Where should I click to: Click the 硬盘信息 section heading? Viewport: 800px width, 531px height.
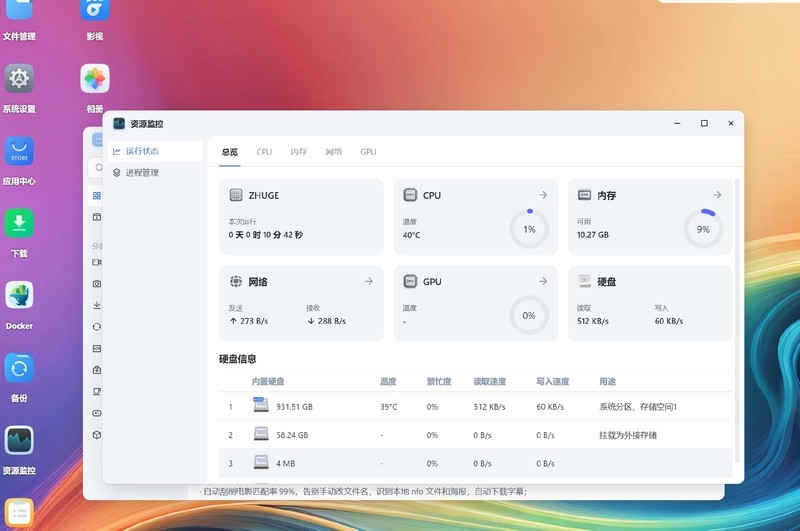237,359
